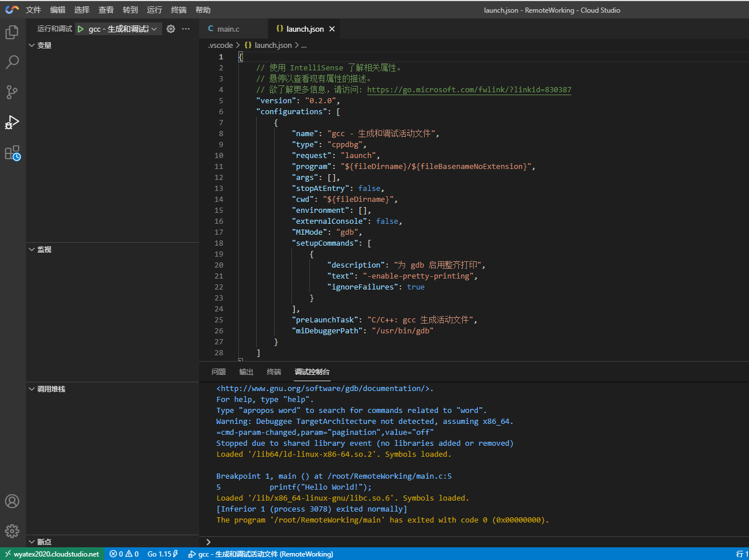Click the green start debugging arrow
749x560 pixels.
click(x=81, y=29)
